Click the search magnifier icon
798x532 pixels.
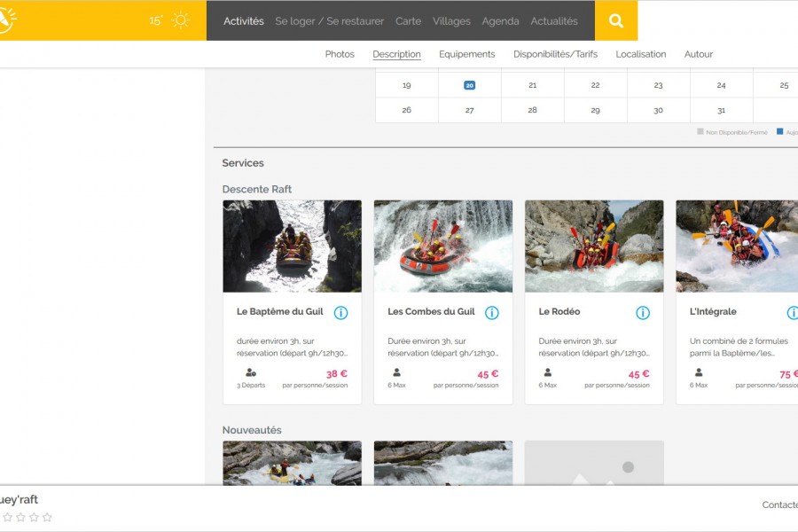pyautogui.click(x=616, y=21)
